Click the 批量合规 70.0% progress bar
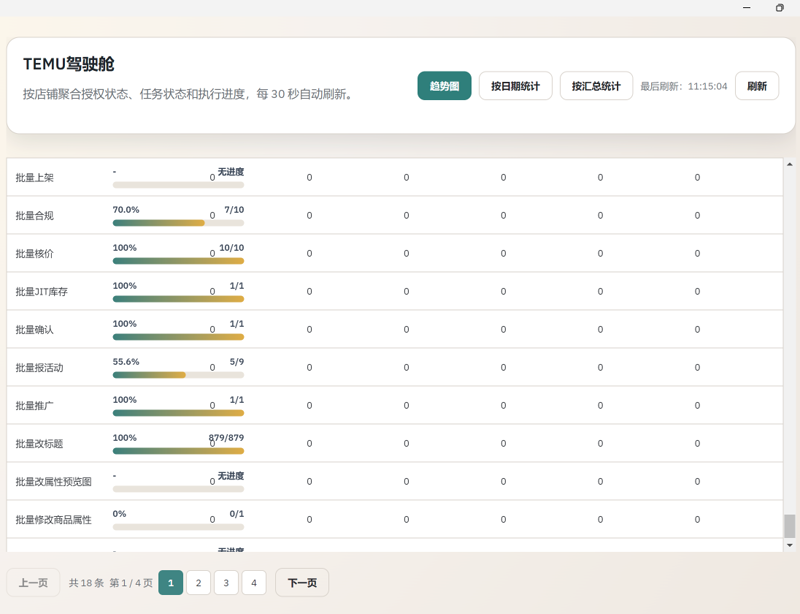800x614 pixels. (x=178, y=223)
